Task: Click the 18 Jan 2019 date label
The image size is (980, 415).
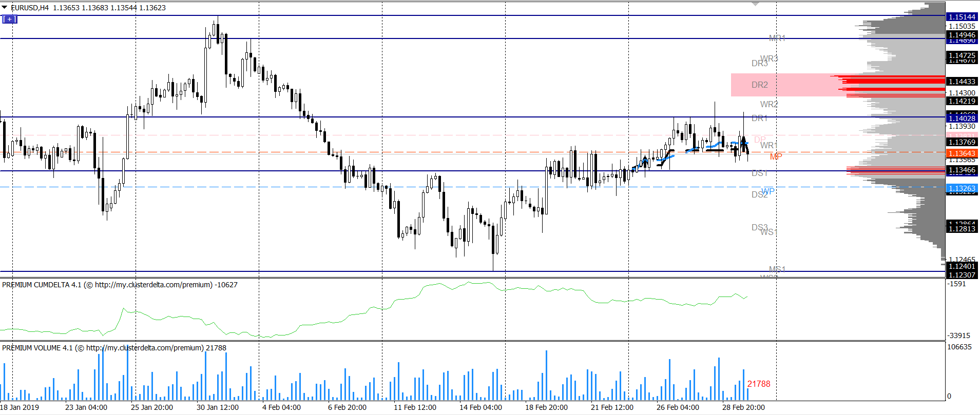Action: 20,407
